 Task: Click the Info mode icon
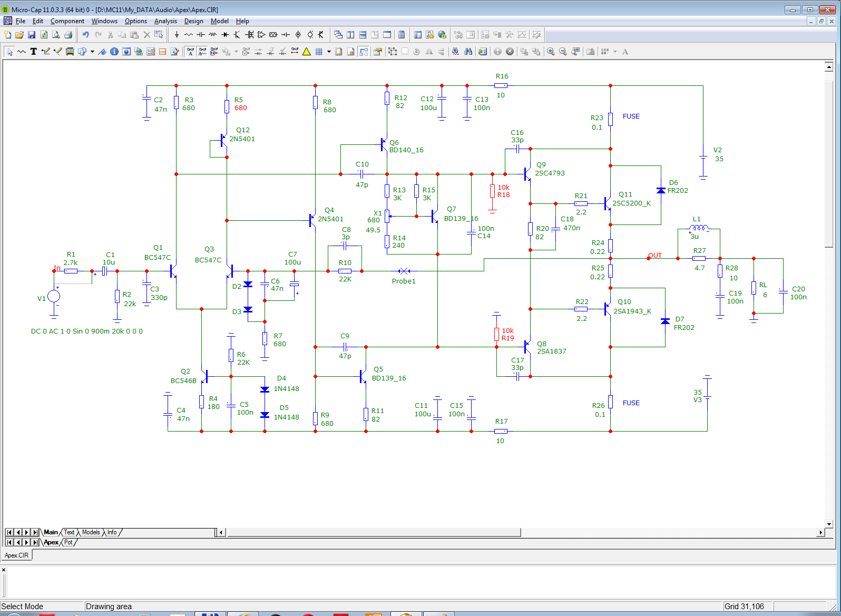[x=114, y=52]
